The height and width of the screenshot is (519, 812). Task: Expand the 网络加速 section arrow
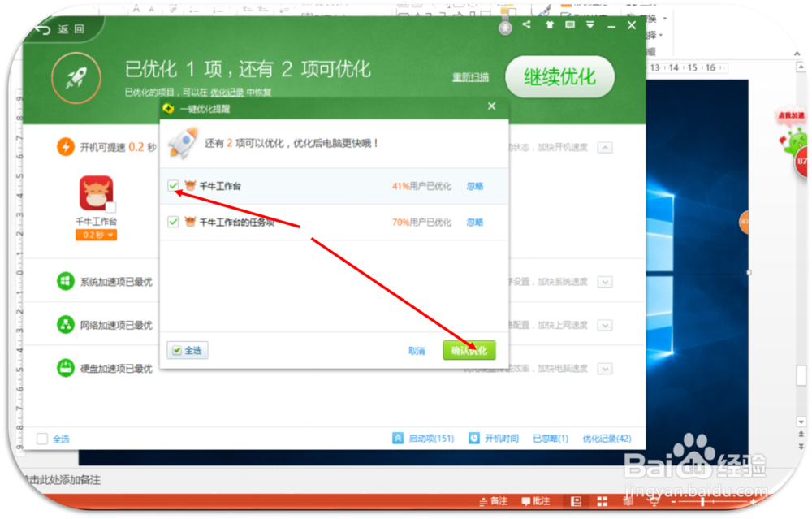point(605,325)
